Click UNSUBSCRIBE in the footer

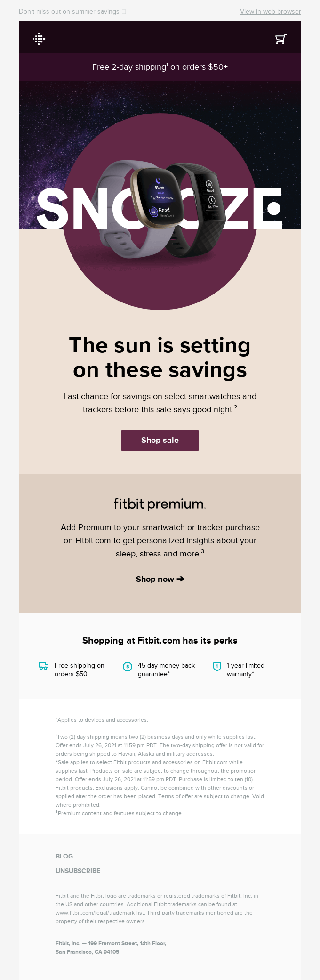(x=78, y=871)
